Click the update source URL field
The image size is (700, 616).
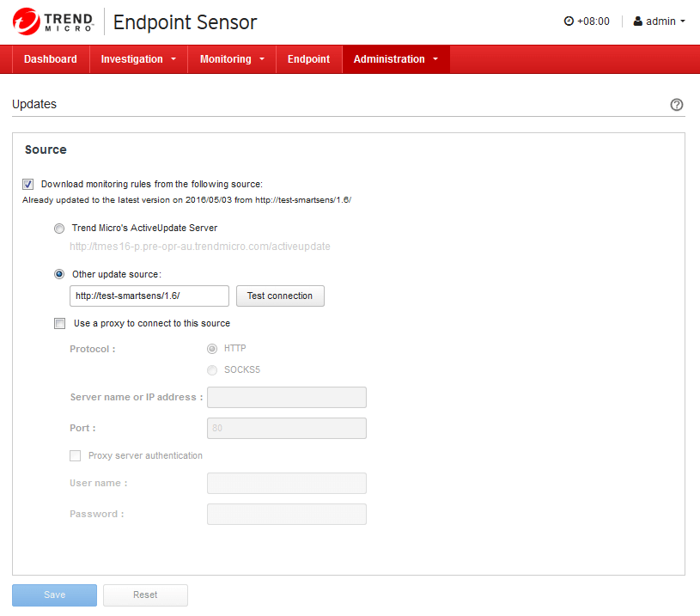pos(149,296)
